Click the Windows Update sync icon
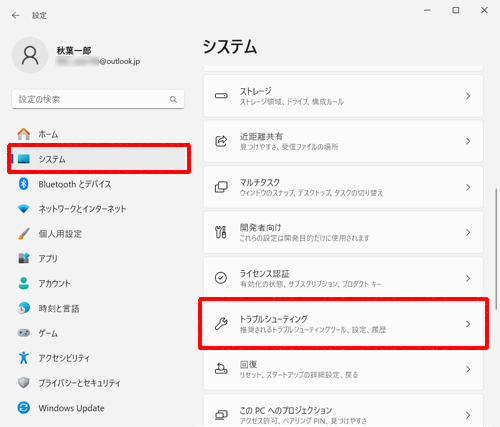The image size is (500, 427). (24, 408)
